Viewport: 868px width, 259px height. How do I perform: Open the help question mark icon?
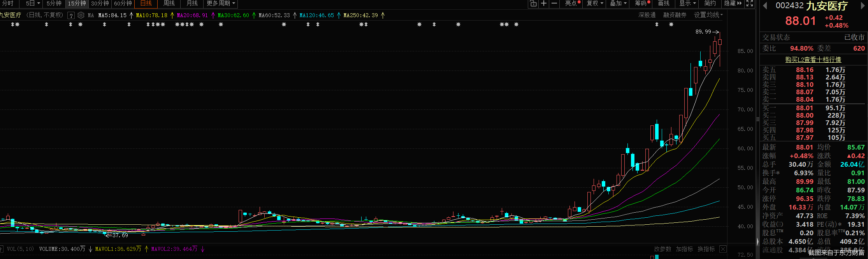tap(71, 16)
